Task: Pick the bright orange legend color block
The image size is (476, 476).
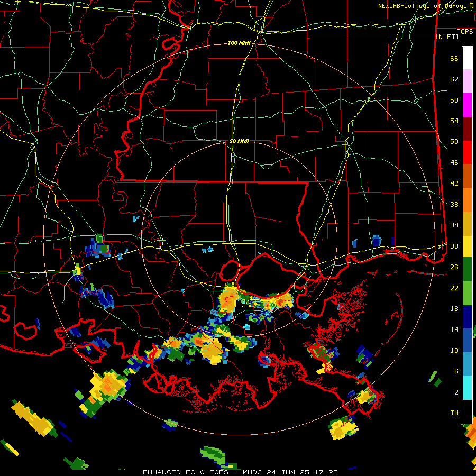Action: pyautogui.click(x=467, y=200)
